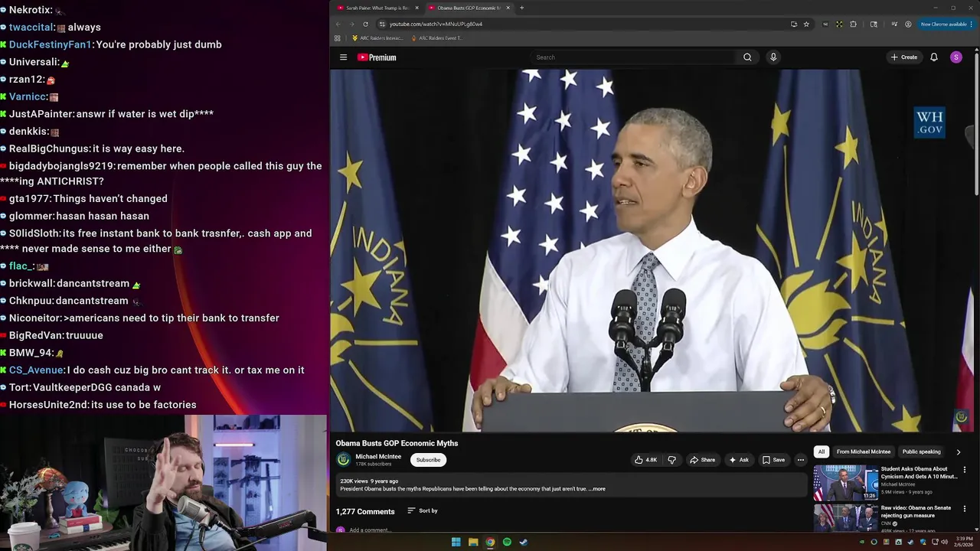Open Steam from the taskbar
Screen dimensions: 980x551
tap(524, 542)
